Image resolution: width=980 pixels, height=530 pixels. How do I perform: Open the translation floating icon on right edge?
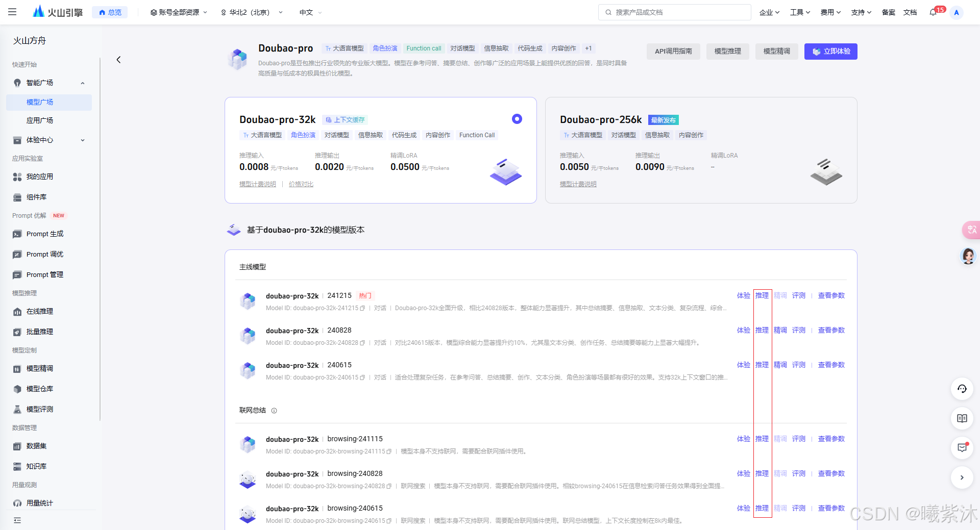[970, 230]
